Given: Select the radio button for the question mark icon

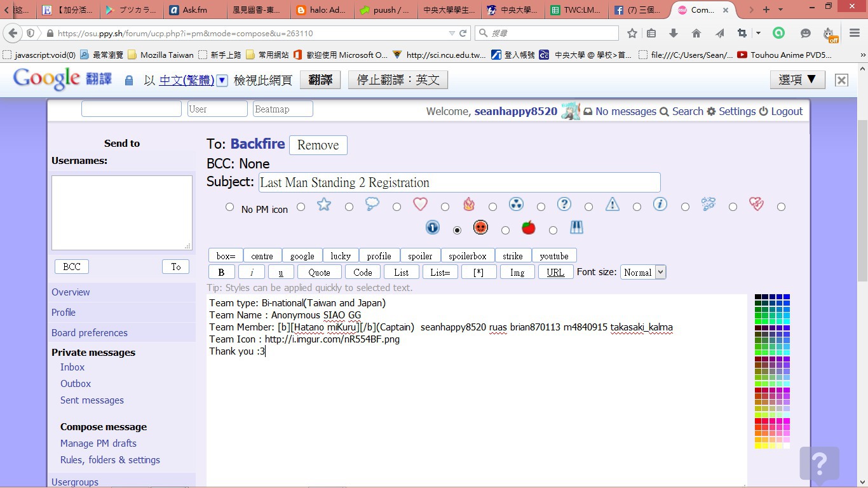Looking at the screenshot, I should coord(541,207).
